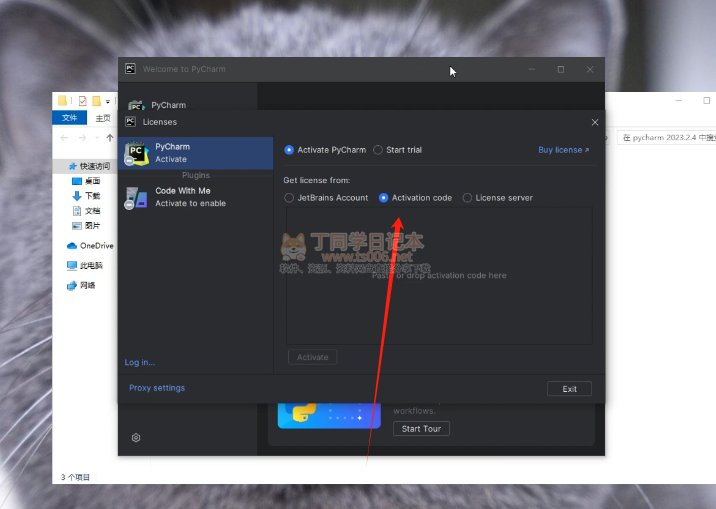The height and width of the screenshot is (509, 716).
Task: Click the Welcome to PyCharm window icon
Action: 130,69
